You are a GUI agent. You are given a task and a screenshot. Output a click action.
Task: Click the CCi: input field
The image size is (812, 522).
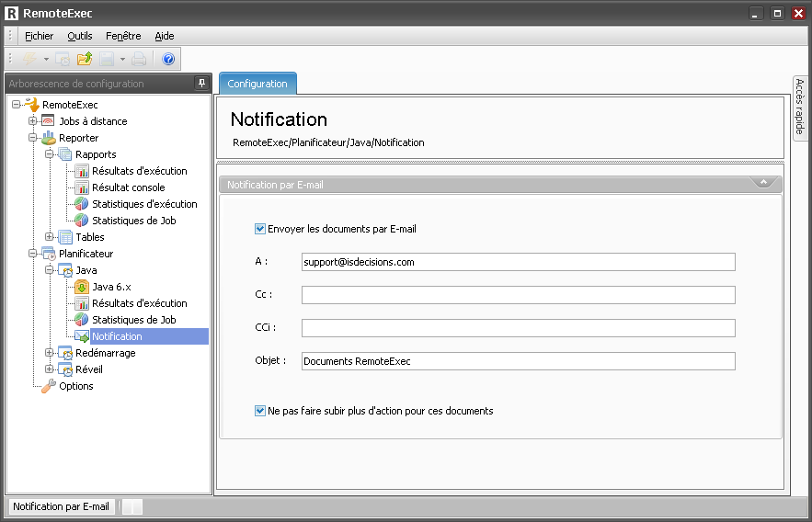pos(519,328)
